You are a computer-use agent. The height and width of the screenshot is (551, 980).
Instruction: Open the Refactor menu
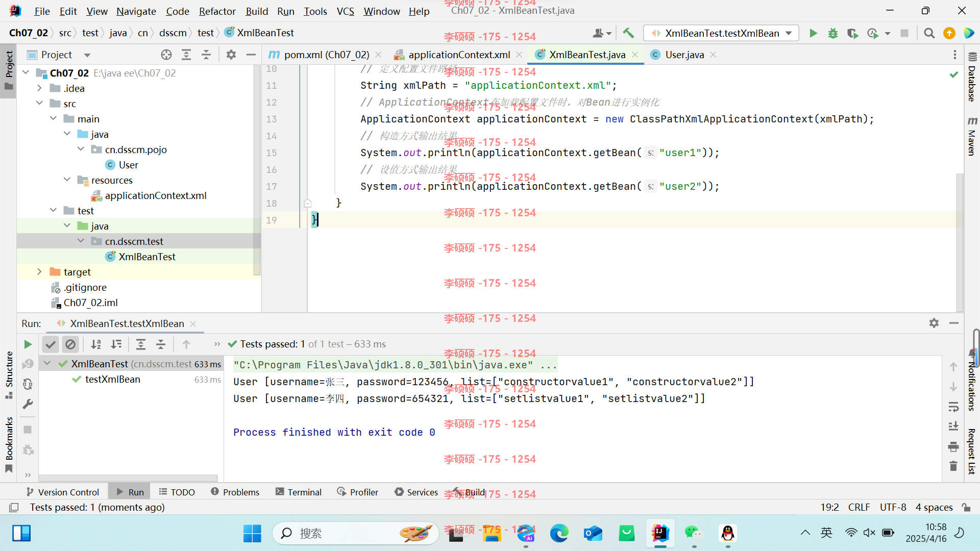(x=217, y=11)
